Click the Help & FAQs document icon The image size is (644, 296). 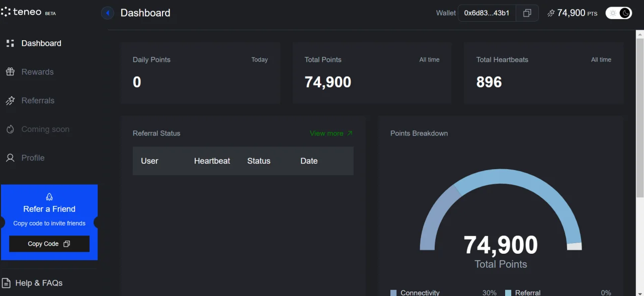[6, 283]
